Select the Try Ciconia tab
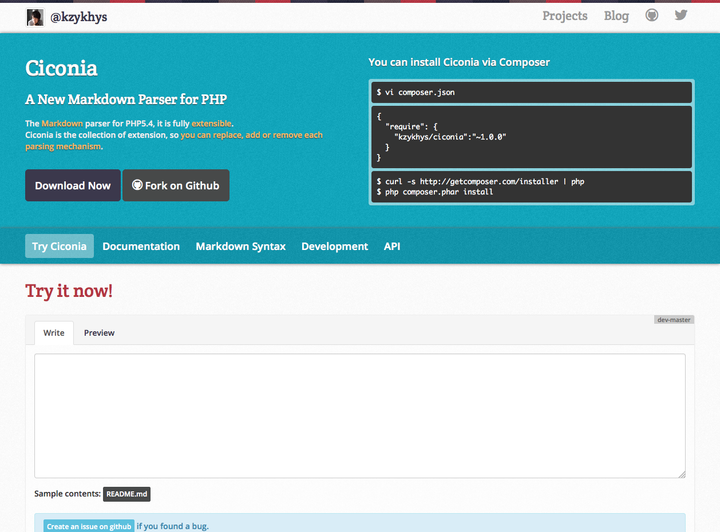This screenshot has height=532, width=720. coord(59,246)
